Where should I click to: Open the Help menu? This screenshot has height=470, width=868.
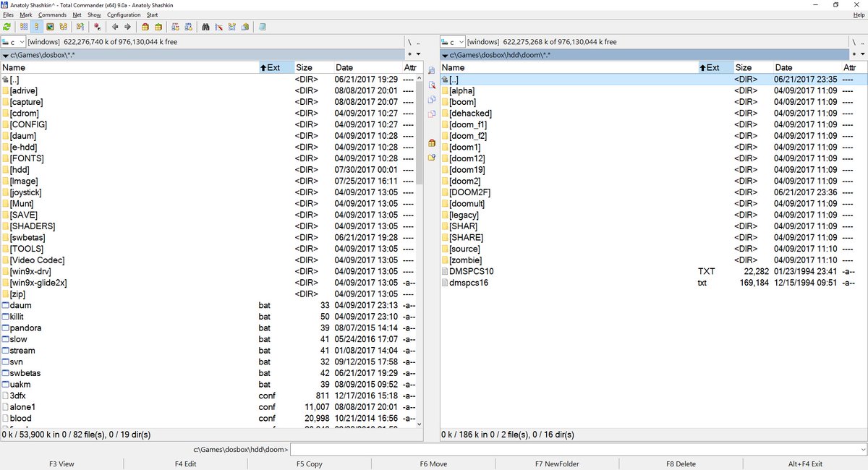[x=859, y=14]
